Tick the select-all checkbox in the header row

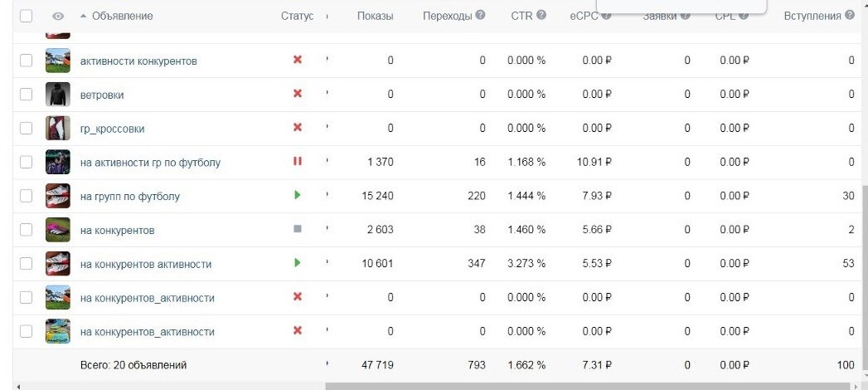pyautogui.click(x=26, y=16)
